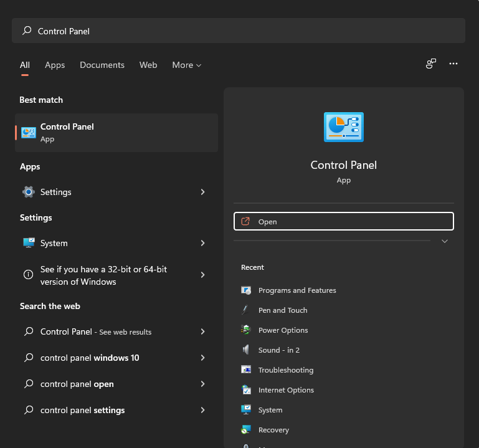Click the Programs and Features icon
This screenshot has height=448, width=479.
pos(246,290)
